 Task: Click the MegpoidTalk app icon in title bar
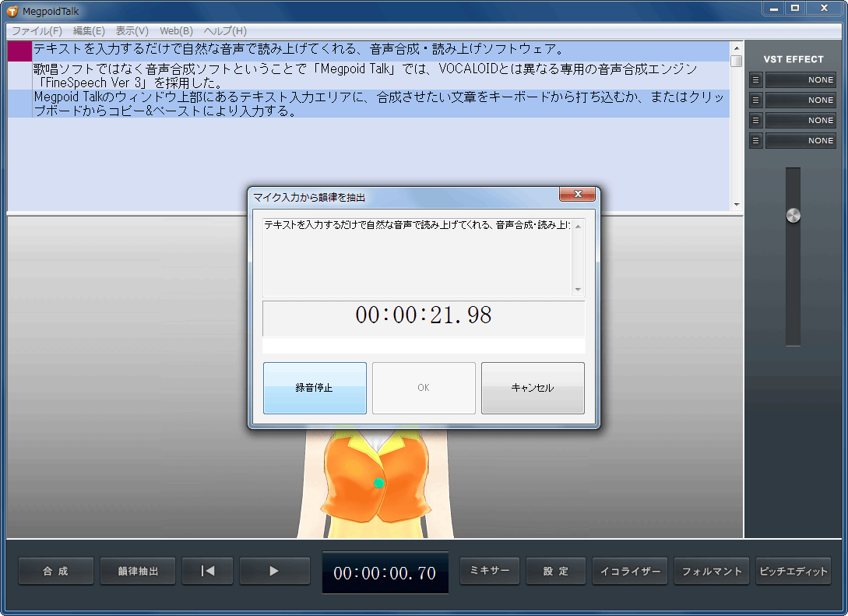pyautogui.click(x=12, y=11)
